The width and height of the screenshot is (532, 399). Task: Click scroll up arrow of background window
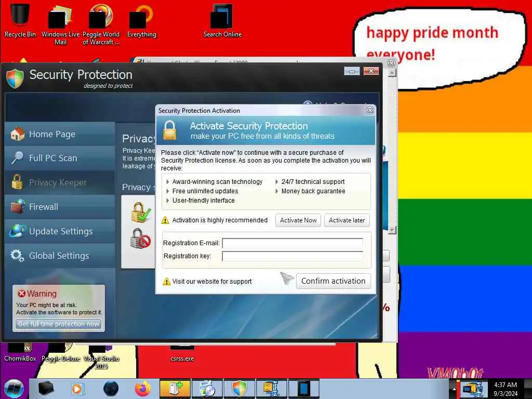click(x=392, y=73)
